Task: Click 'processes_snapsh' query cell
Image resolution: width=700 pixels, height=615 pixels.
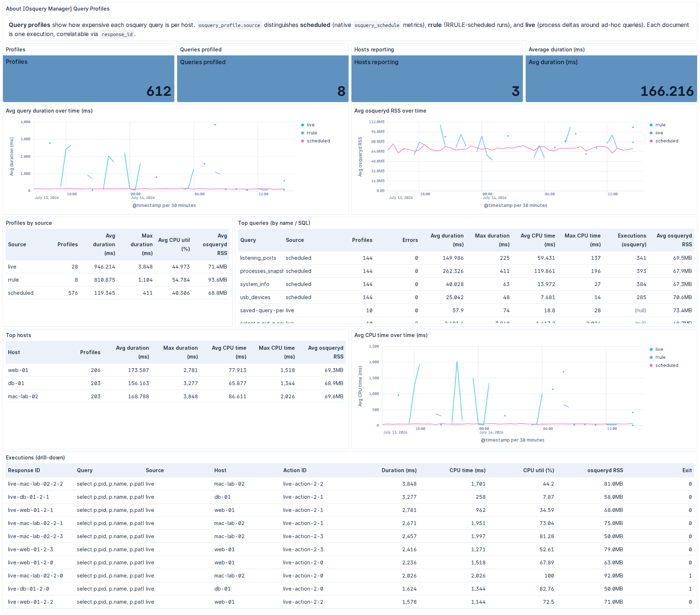Action: pyautogui.click(x=262, y=271)
